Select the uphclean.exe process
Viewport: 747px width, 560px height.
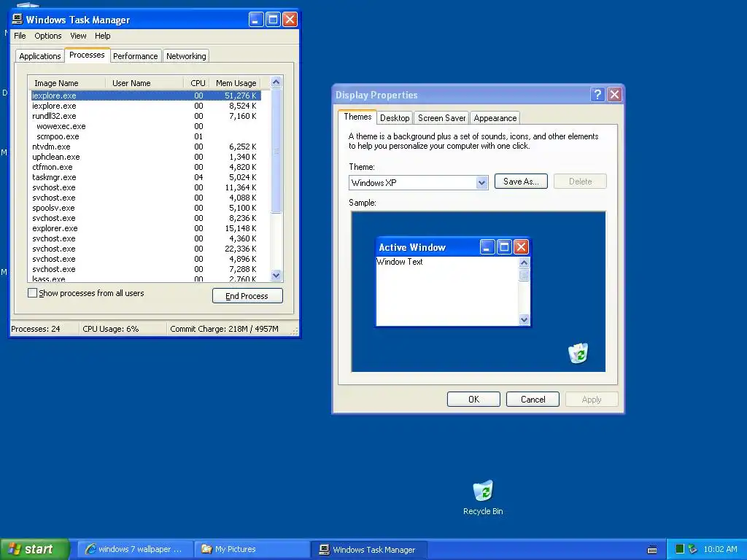point(145,157)
